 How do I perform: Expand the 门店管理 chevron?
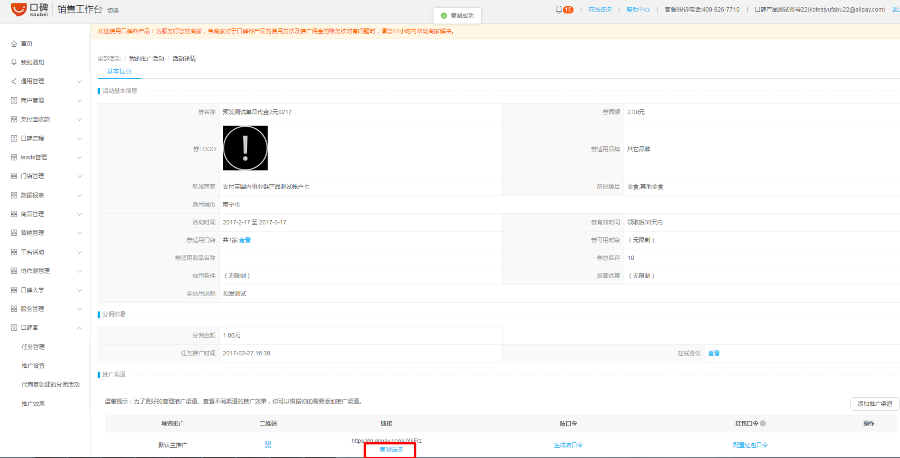79,176
